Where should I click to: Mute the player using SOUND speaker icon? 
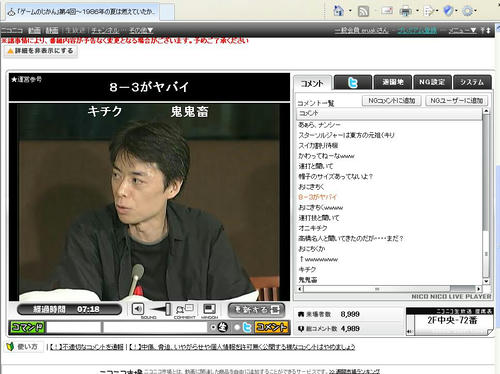click(x=138, y=309)
